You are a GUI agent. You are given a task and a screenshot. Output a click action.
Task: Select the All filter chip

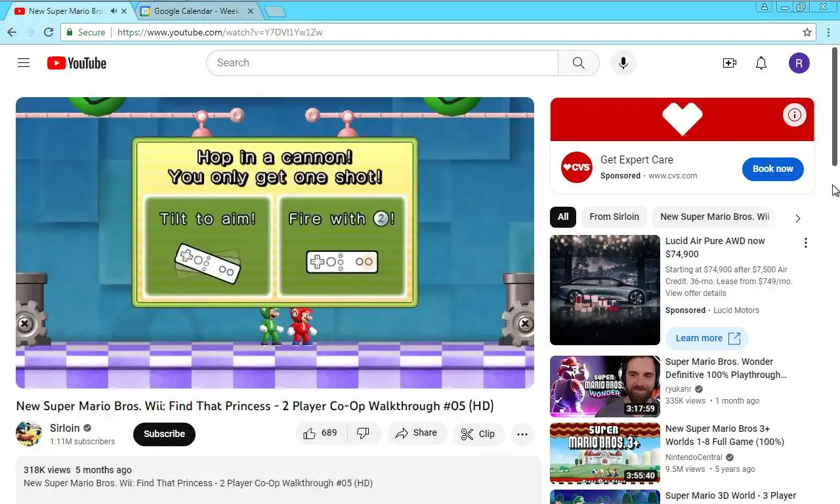[563, 217]
